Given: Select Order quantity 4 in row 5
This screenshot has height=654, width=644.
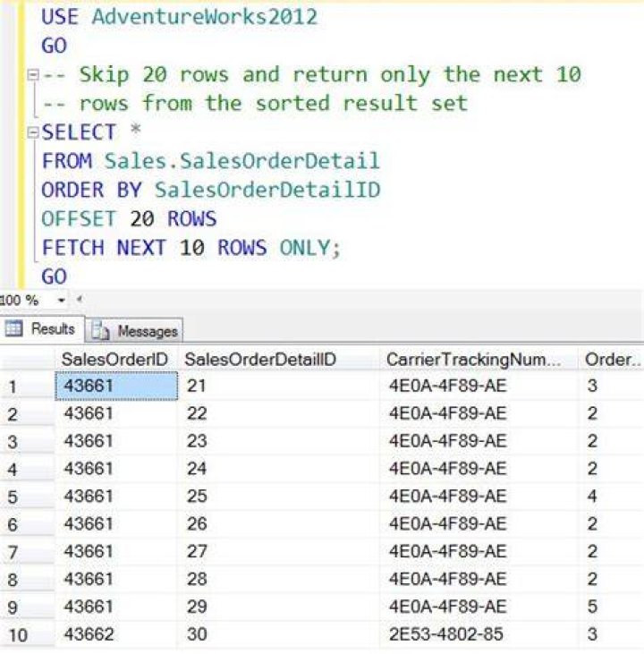Looking at the screenshot, I should click(x=612, y=496).
